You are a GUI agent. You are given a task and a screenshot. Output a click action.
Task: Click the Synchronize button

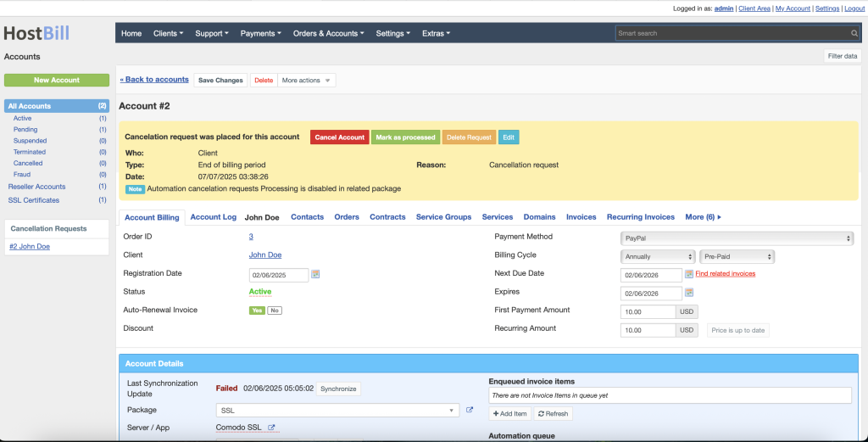click(x=338, y=389)
